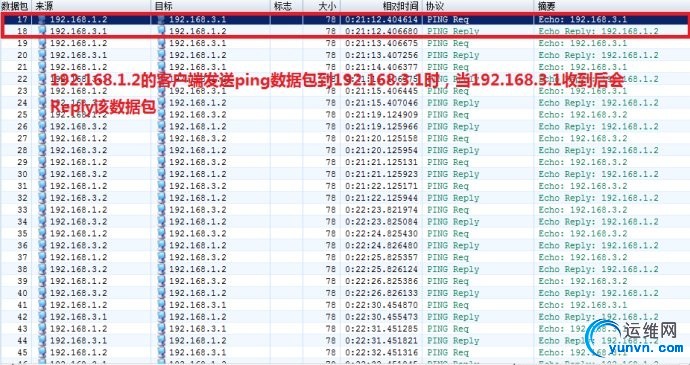Click the destination host icon in packet 45 row
690x365 pixels.
[x=161, y=352]
